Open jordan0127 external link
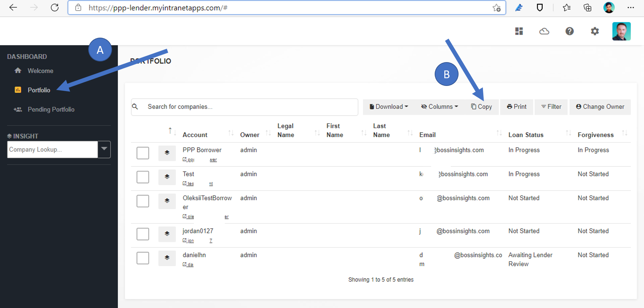 tap(197, 240)
